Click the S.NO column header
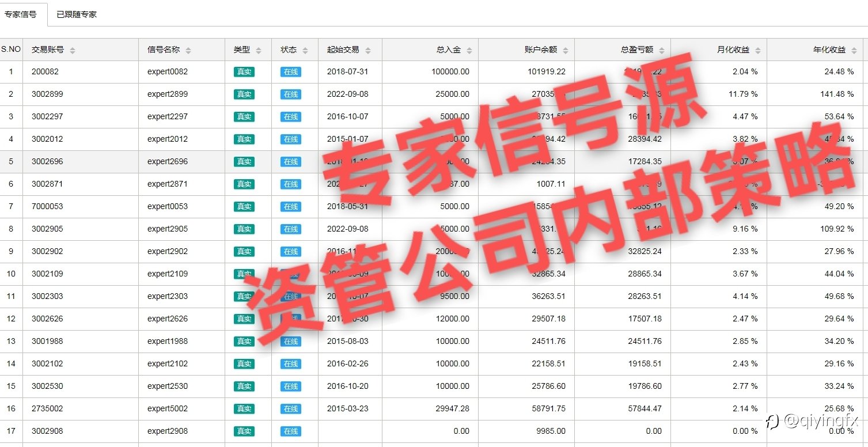This screenshot has height=447, width=868. pyautogui.click(x=11, y=50)
